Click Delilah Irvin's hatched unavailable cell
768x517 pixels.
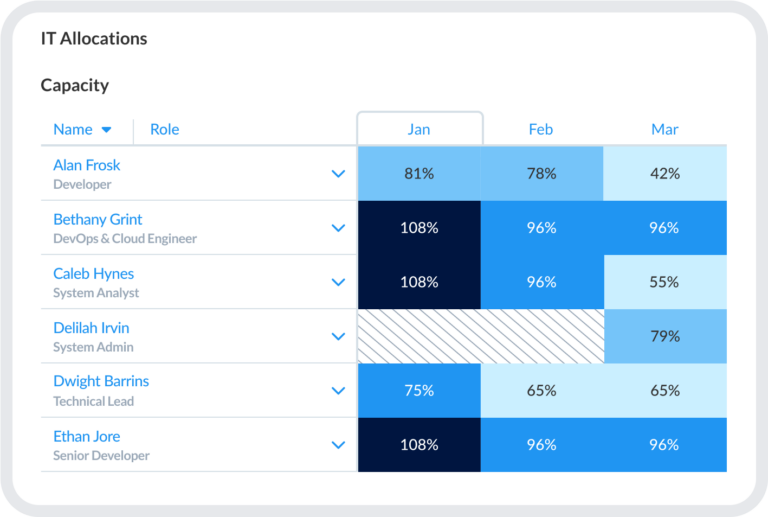[480, 336]
